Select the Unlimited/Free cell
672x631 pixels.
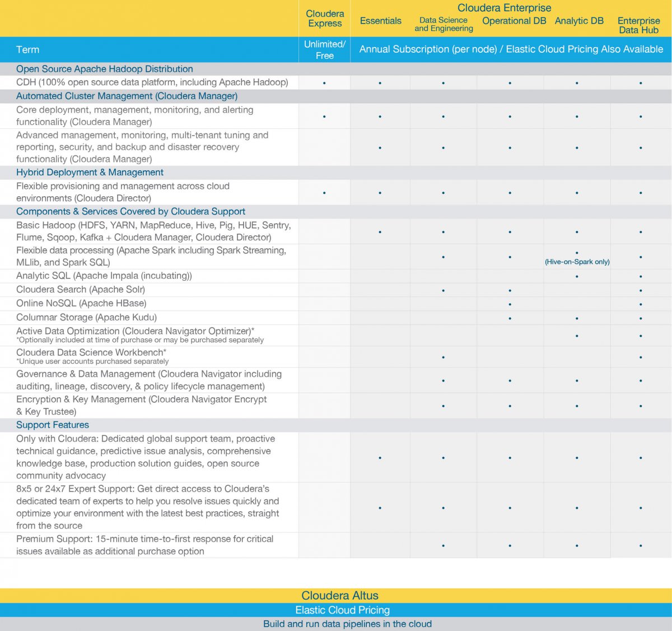tap(325, 50)
